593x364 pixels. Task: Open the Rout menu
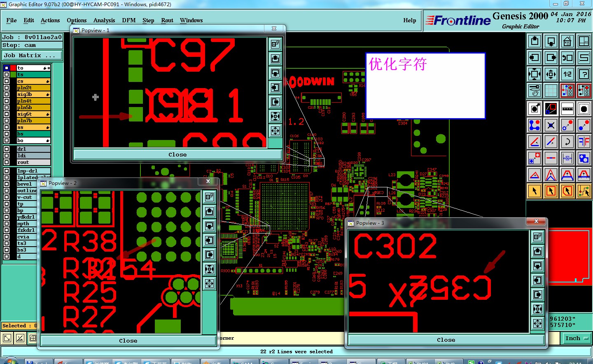click(167, 20)
